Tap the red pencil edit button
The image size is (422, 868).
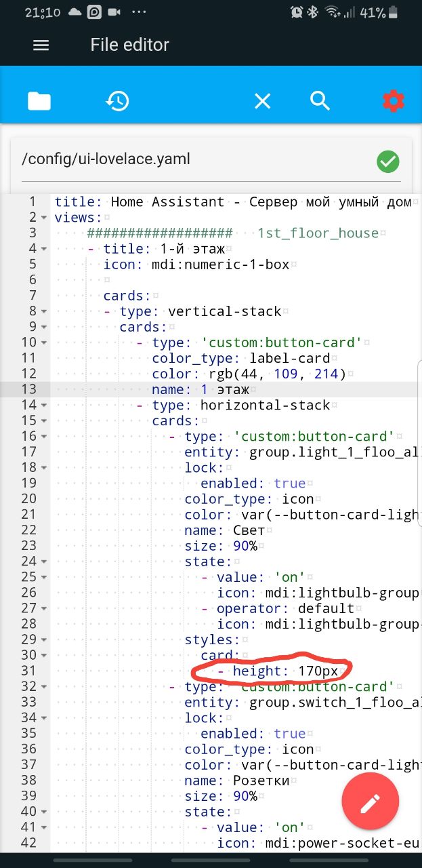370,804
